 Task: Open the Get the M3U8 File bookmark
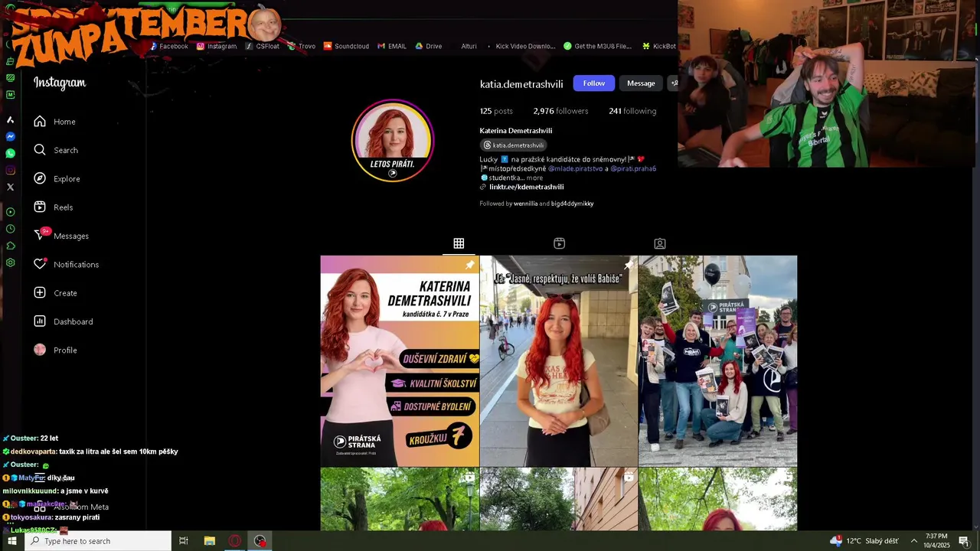(597, 46)
